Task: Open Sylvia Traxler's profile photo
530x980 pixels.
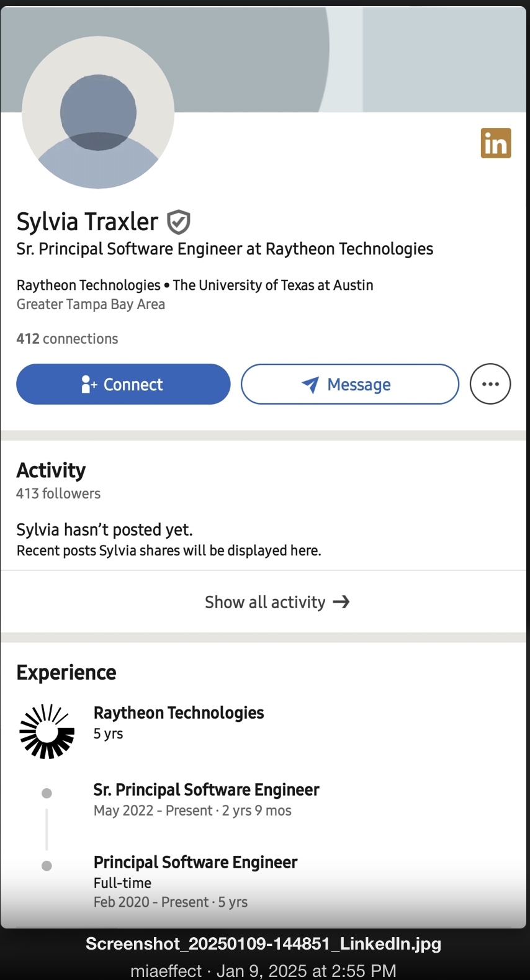Action: click(98, 112)
